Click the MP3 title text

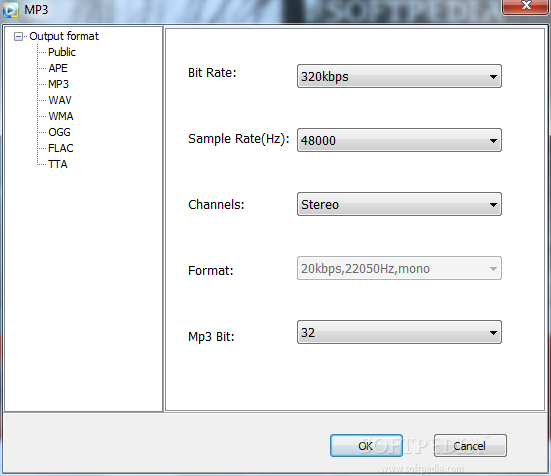tap(36, 10)
